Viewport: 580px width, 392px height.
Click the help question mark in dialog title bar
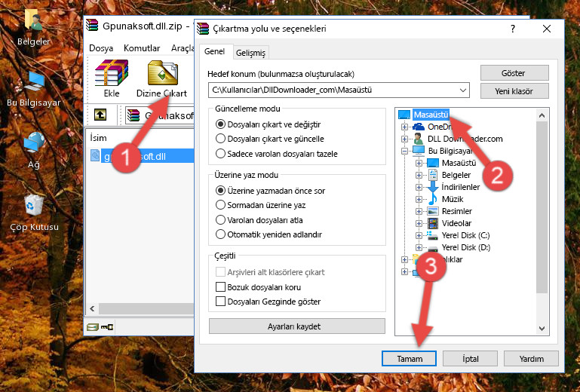pyautogui.click(x=513, y=29)
